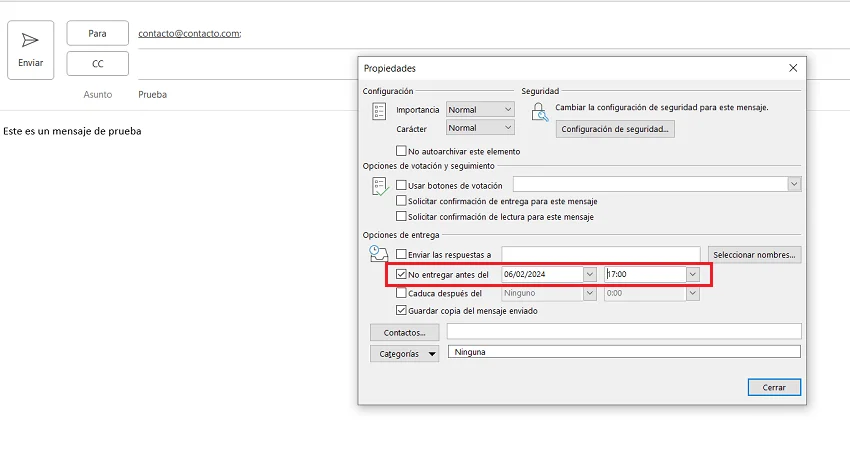This screenshot has height=465, width=850.
Task: Click the empty CC address field
Action: click(247, 64)
